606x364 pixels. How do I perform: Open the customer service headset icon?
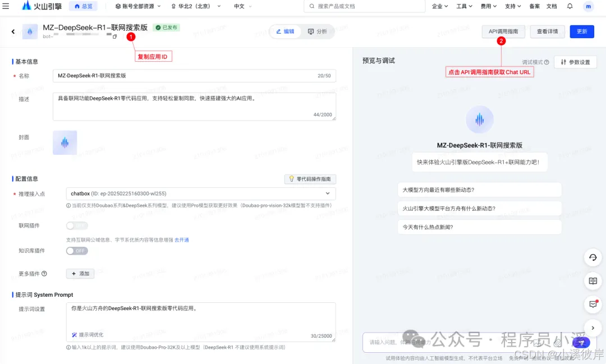593,258
